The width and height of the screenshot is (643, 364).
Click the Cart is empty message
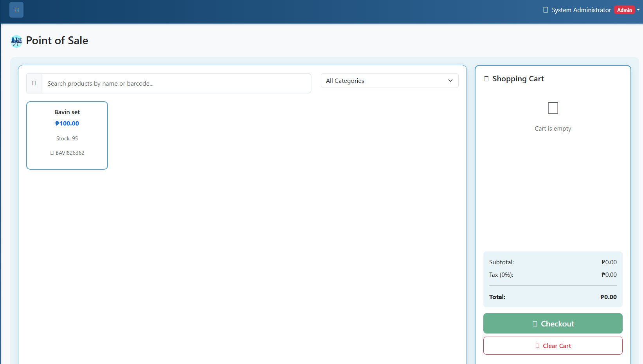(553, 129)
